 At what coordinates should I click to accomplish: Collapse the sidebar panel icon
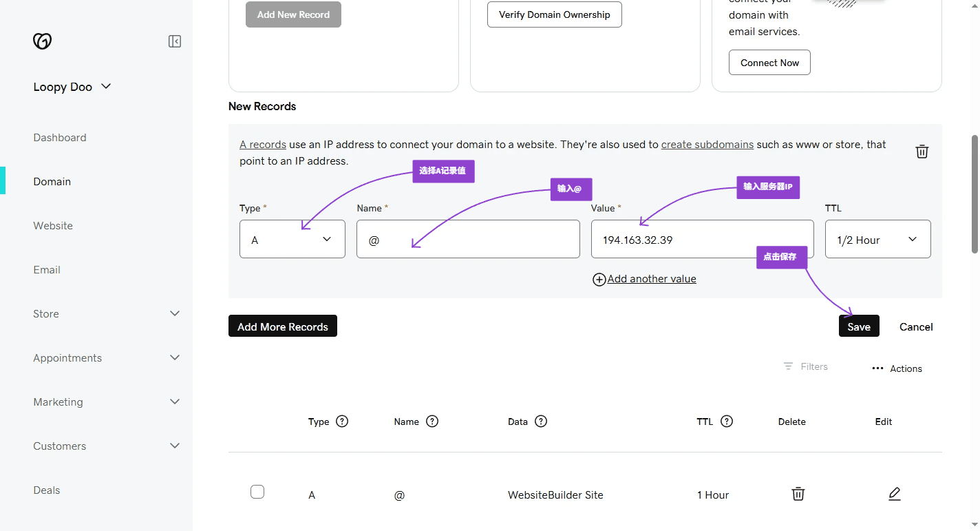point(175,41)
